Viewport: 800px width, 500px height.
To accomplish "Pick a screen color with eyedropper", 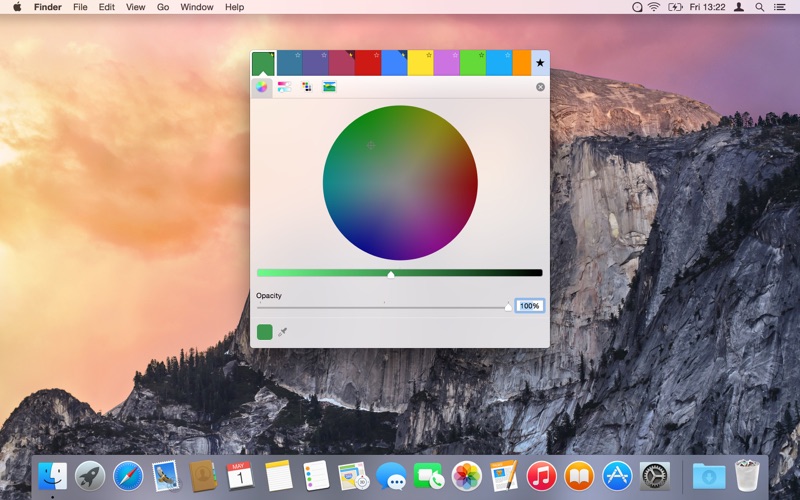I will pyautogui.click(x=283, y=332).
